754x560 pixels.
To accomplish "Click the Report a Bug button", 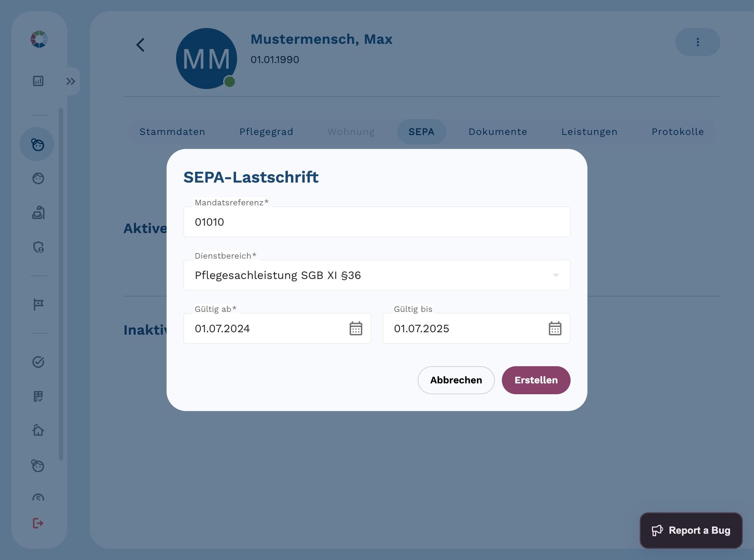I will pyautogui.click(x=691, y=530).
